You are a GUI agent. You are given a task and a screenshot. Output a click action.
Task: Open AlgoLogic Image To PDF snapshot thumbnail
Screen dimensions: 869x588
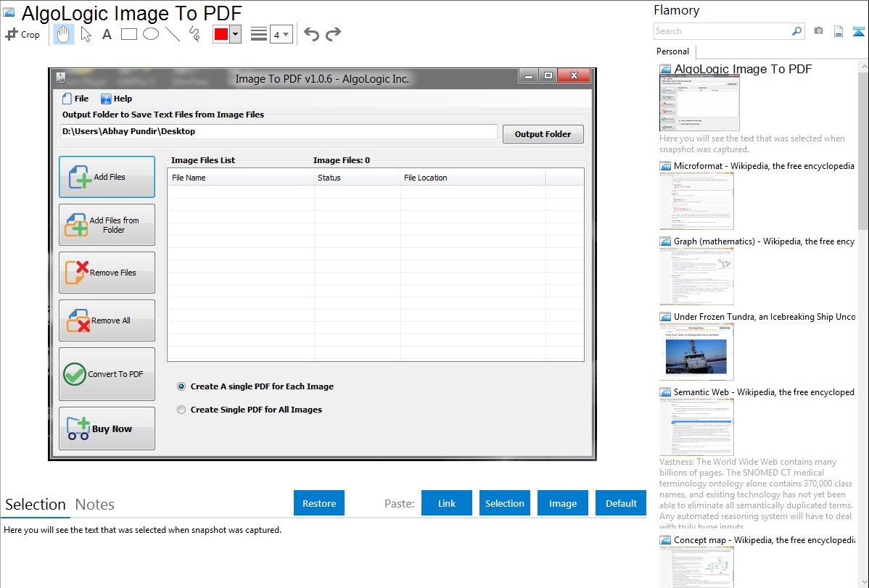click(x=699, y=104)
